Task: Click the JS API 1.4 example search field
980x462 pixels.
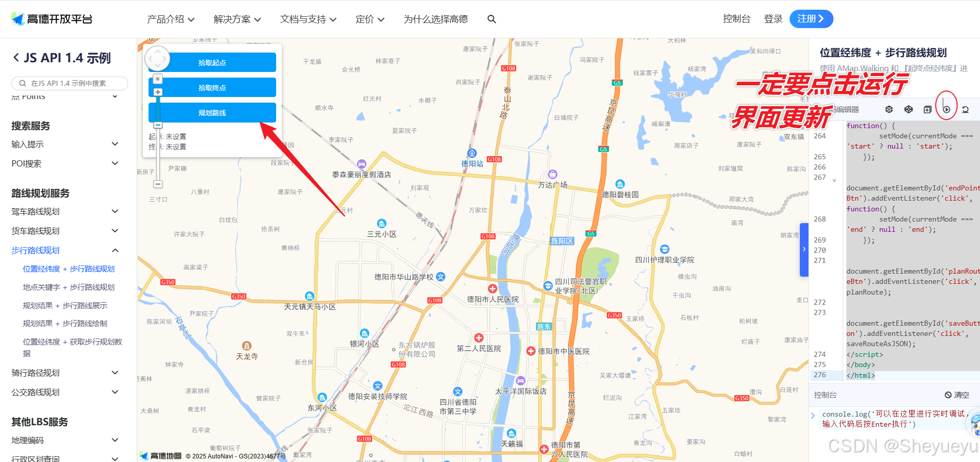Action: tap(70, 83)
